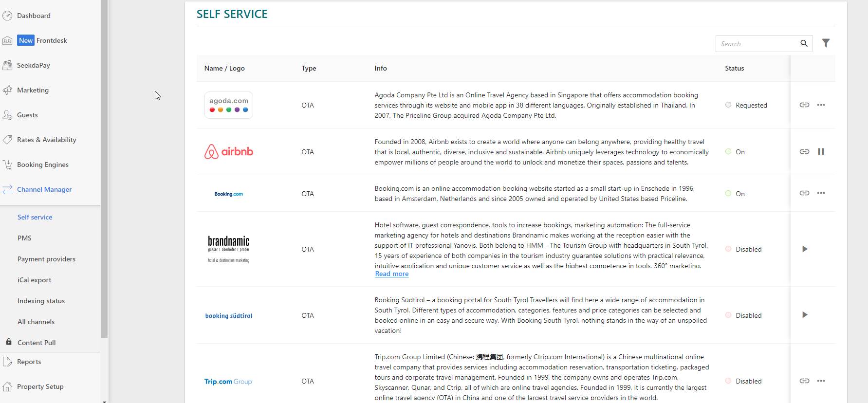Click the Airbnb logo

(229, 152)
